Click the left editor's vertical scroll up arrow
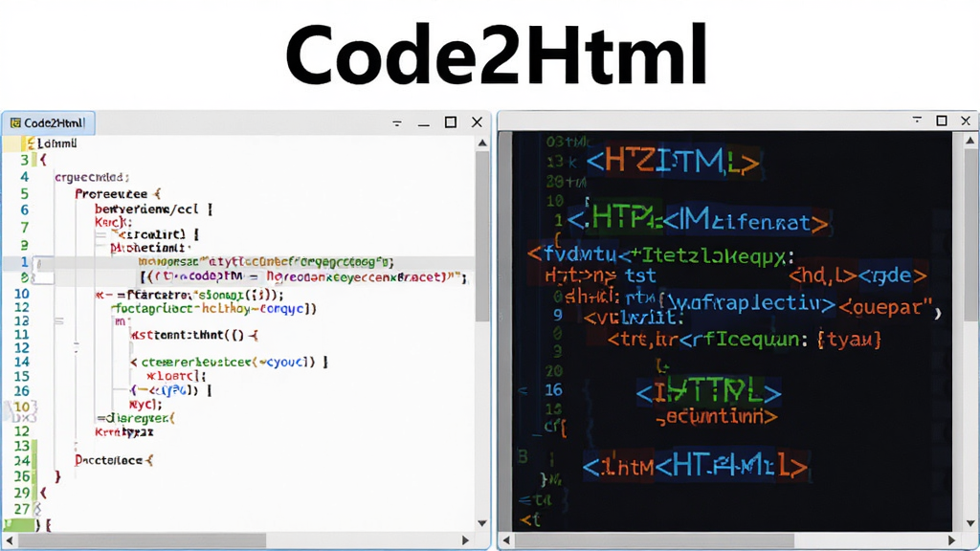980x551 pixels. pyautogui.click(x=482, y=143)
